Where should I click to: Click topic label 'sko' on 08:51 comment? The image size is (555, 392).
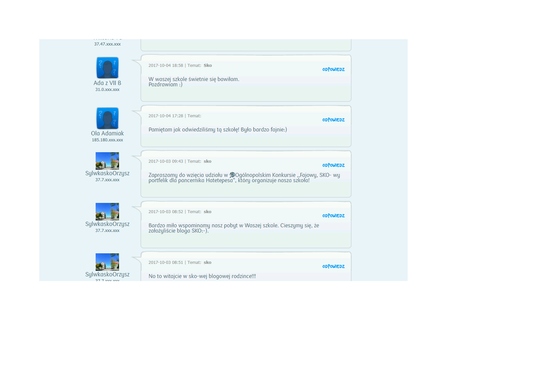(207, 262)
